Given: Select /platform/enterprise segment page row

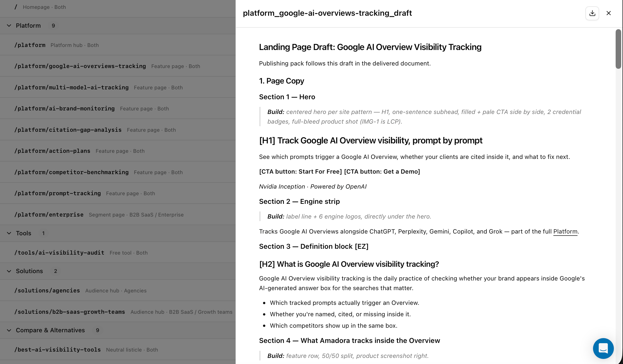Looking at the screenshot, I should (118, 214).
